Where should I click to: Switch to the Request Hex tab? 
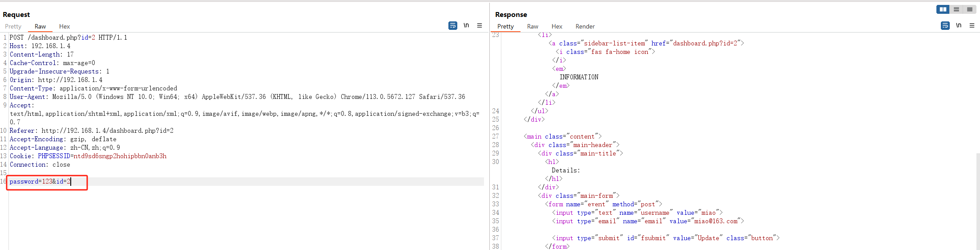pos(65,26)
